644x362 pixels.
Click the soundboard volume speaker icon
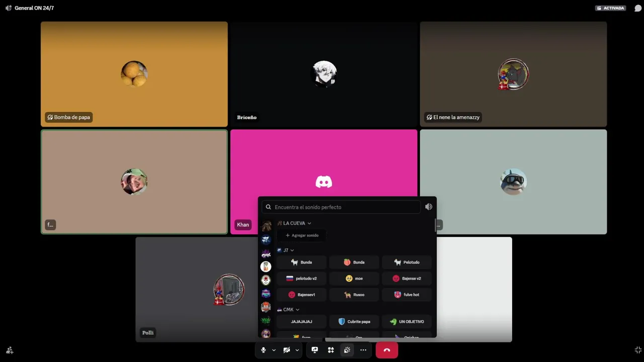tap(429, 207)
